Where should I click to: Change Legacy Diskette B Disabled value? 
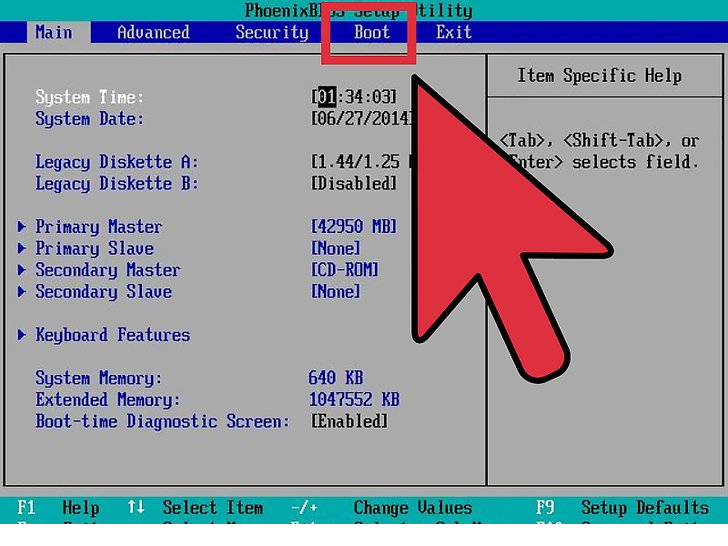pyautogui.click(x=354, y=183)
